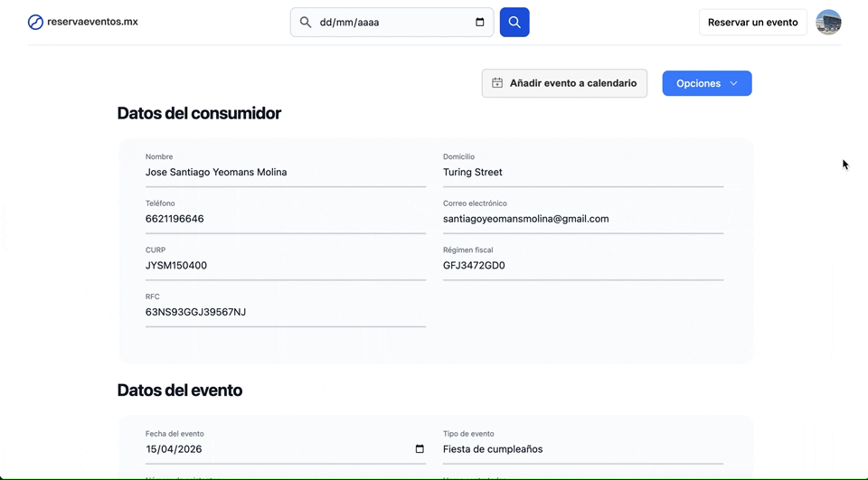The width and height of the screenshot is (868, 480).
Task: Click the reservaeventos.mx site name link
Action: 92,22
